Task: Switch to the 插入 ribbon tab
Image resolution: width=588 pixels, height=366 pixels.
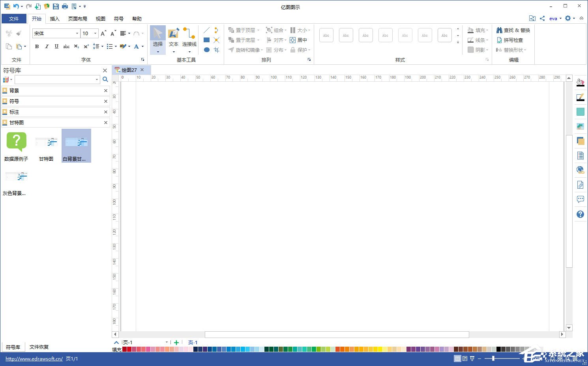Action: pyautogui.click(x=54, y=19)
